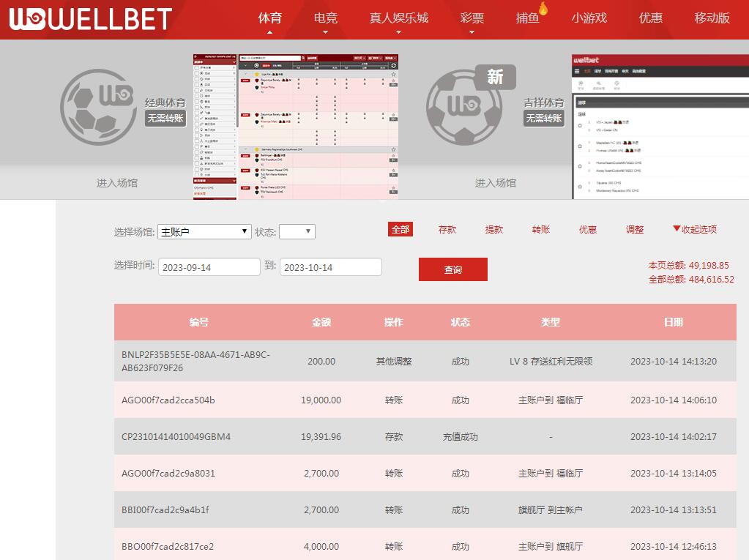Click transaction ID AGO00f7cad2cca504b
Screen dimensions: 749x560
click(x=168, y=400)
